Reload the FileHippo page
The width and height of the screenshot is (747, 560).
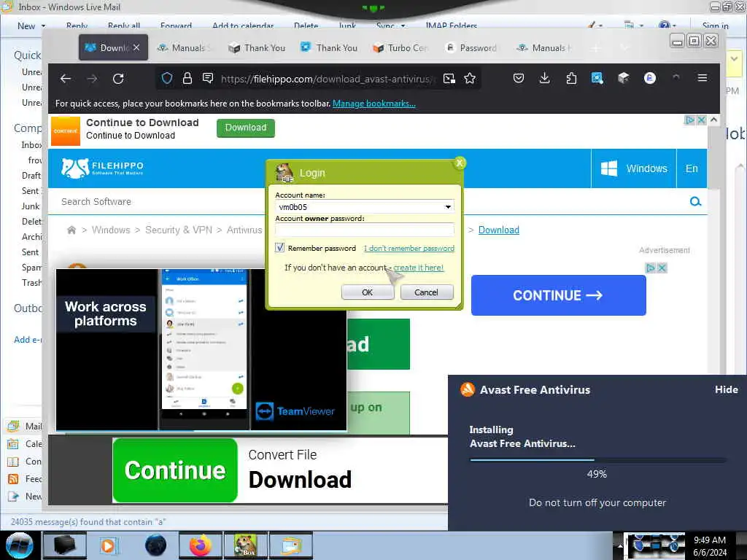pos(118,79)
